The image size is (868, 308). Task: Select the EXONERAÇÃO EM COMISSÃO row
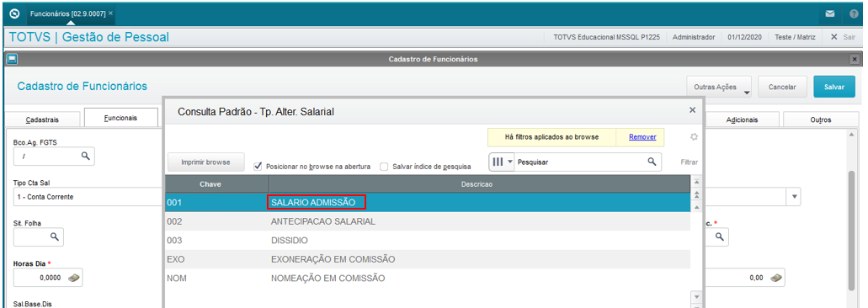[428, 259]
